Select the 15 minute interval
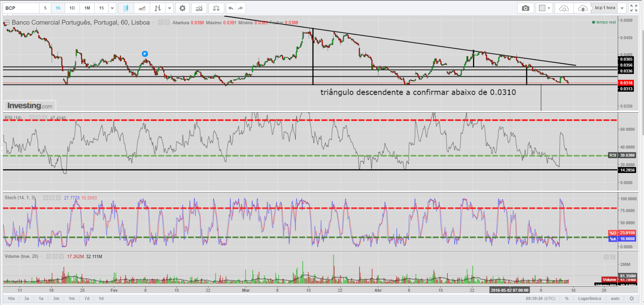The height and width of the screenshot is (305, 644). pos(101,8)
